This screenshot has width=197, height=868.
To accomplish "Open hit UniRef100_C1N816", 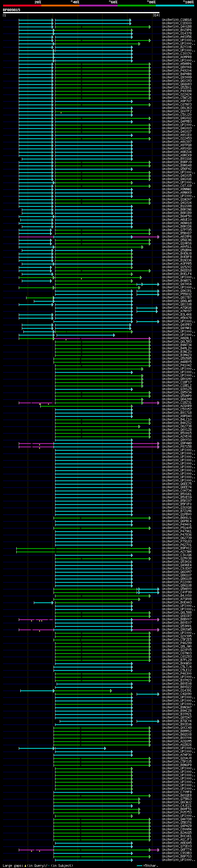I will pos(176,20).
